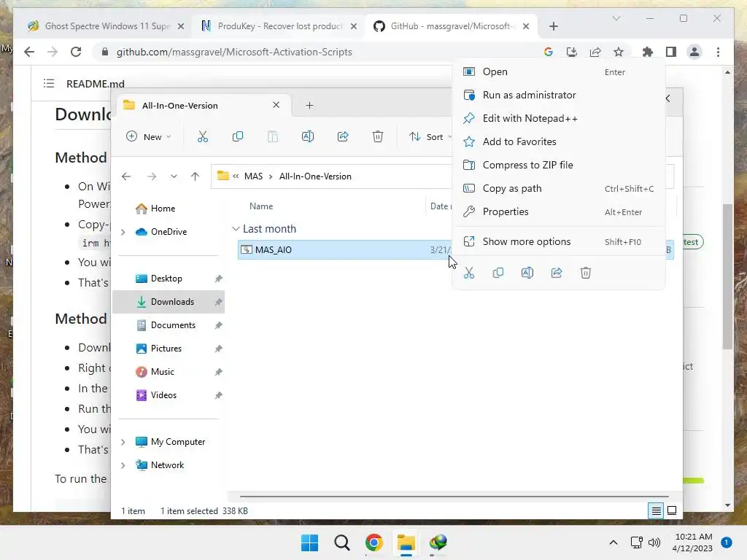The height and width of the screenshot is (560, 747).
Task: Click Delete icon at context menu bottom
Action: click(586, 273)
